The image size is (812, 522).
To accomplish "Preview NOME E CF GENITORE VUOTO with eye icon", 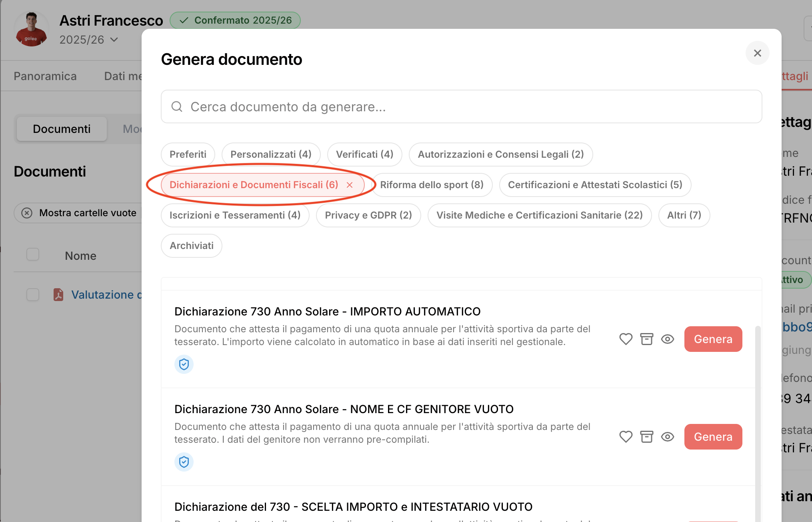I will (x=667, y=437).
